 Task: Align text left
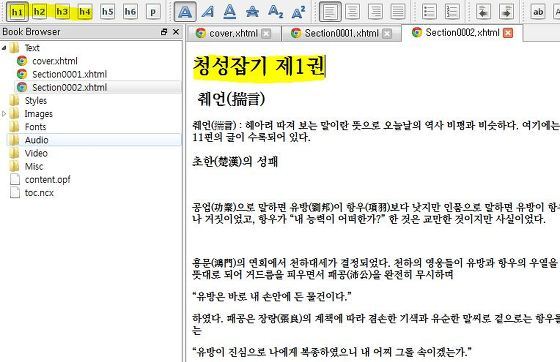pyautogui.click(x=330, y=12)
